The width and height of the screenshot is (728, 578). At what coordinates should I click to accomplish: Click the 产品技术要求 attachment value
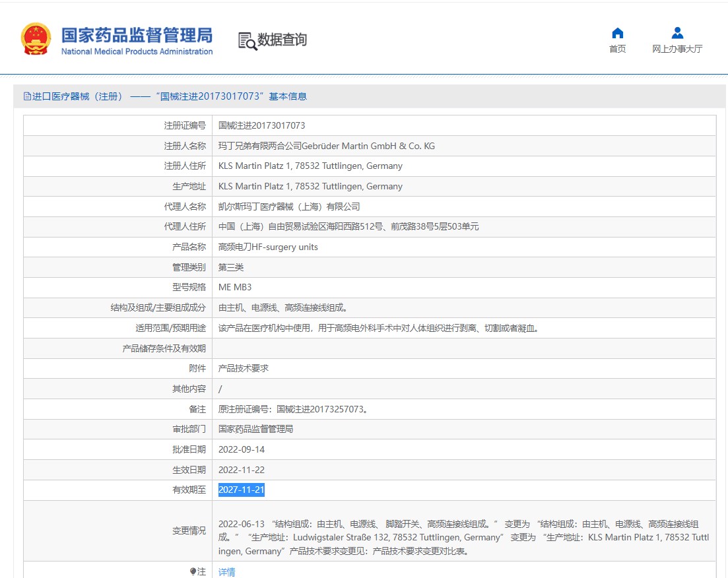244,368
